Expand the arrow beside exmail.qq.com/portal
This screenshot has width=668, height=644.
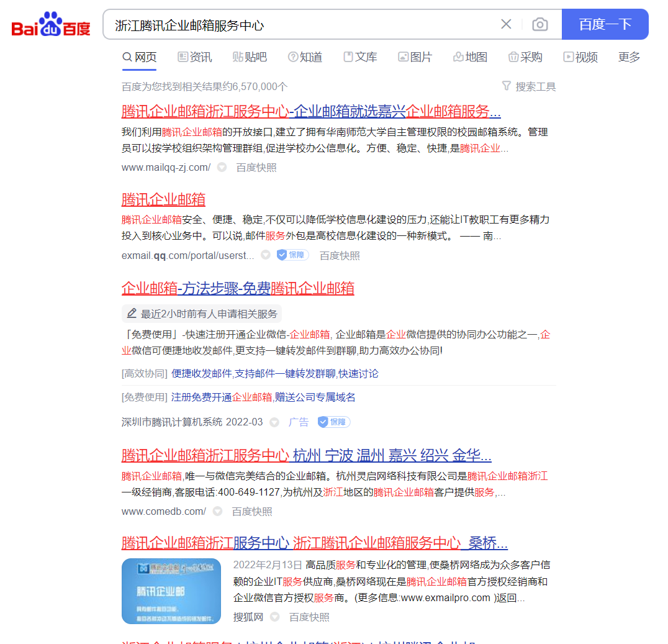click(266, 255)
